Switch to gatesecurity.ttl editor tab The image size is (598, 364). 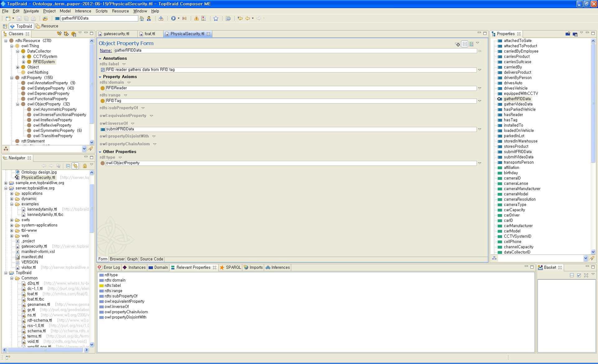[116, 34]
